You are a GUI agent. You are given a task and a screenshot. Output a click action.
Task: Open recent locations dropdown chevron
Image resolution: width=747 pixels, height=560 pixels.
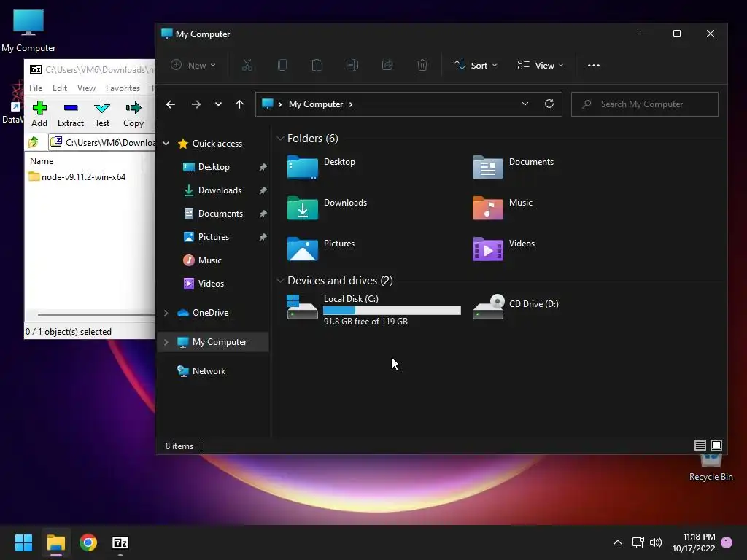[x=218, y=104]
